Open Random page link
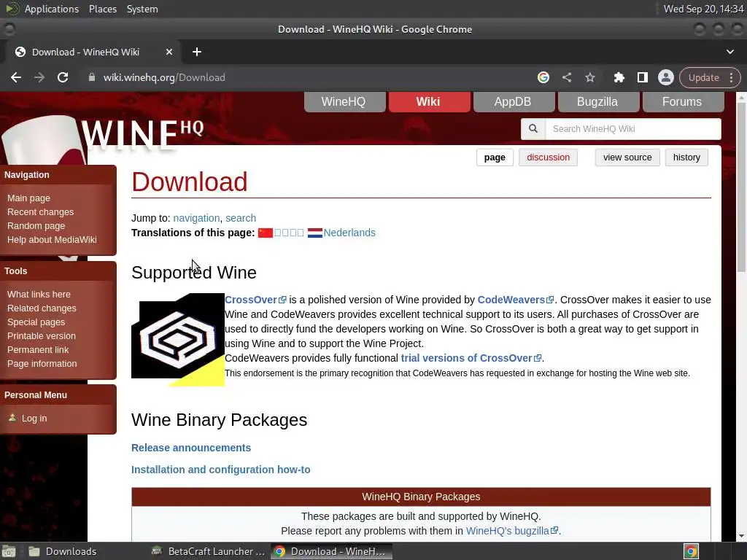 pyautogui.click(x=36, y=226)
